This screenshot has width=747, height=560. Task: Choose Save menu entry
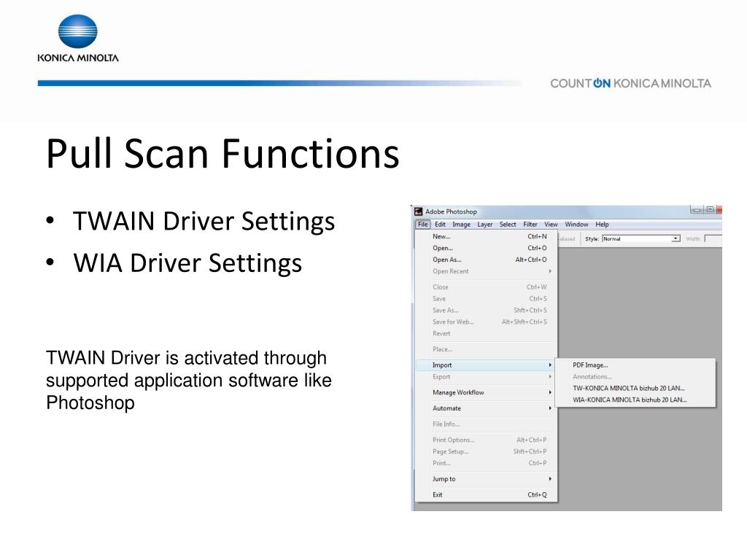click(x=487, y=298)
